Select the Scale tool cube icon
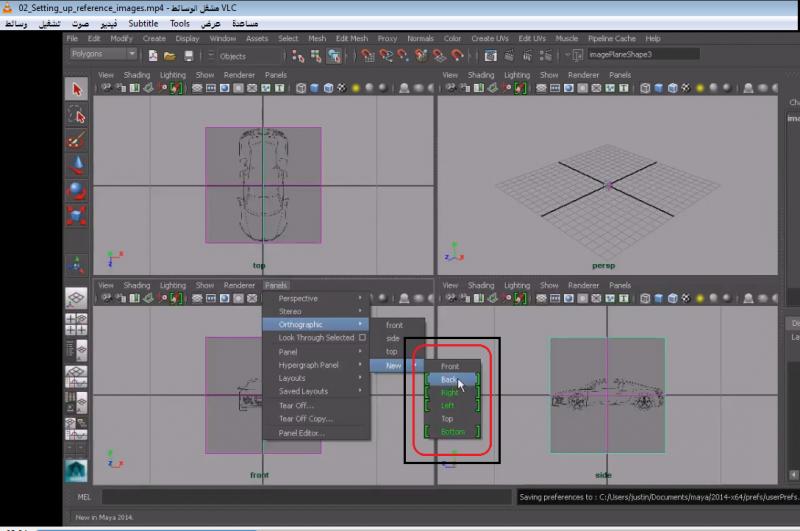 coord(77,215)
